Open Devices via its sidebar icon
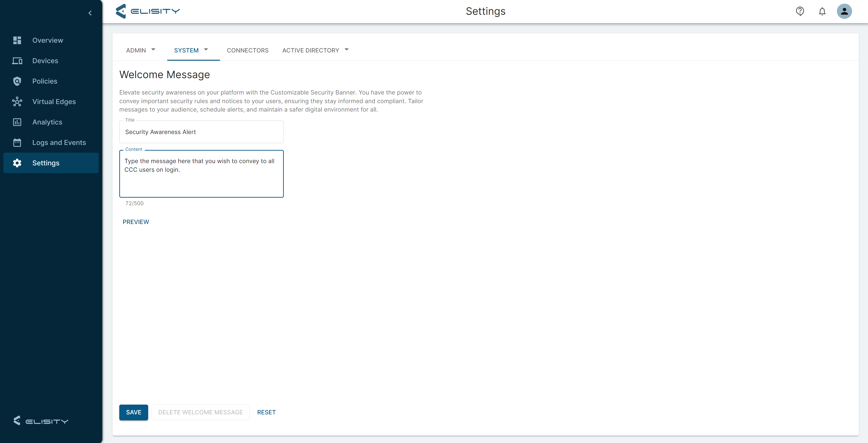The width and height of the screenshot is (868, 443). [x=17, y=61]
